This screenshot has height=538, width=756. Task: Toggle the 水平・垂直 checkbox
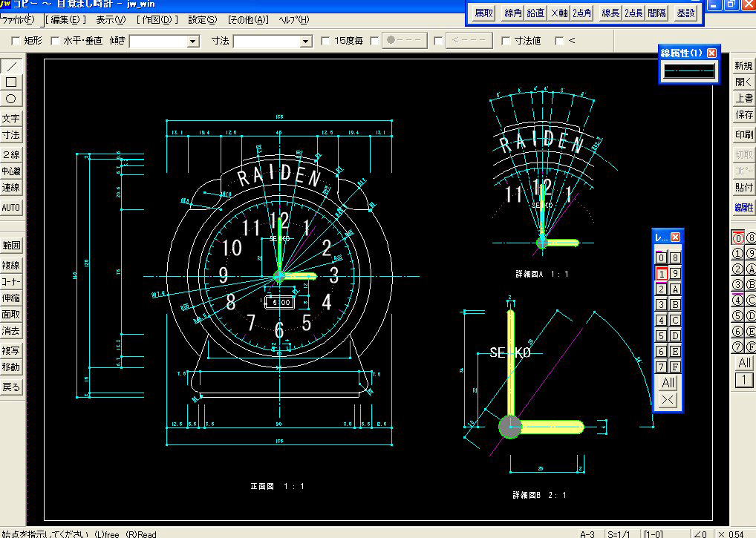click(x=55, y=41)
